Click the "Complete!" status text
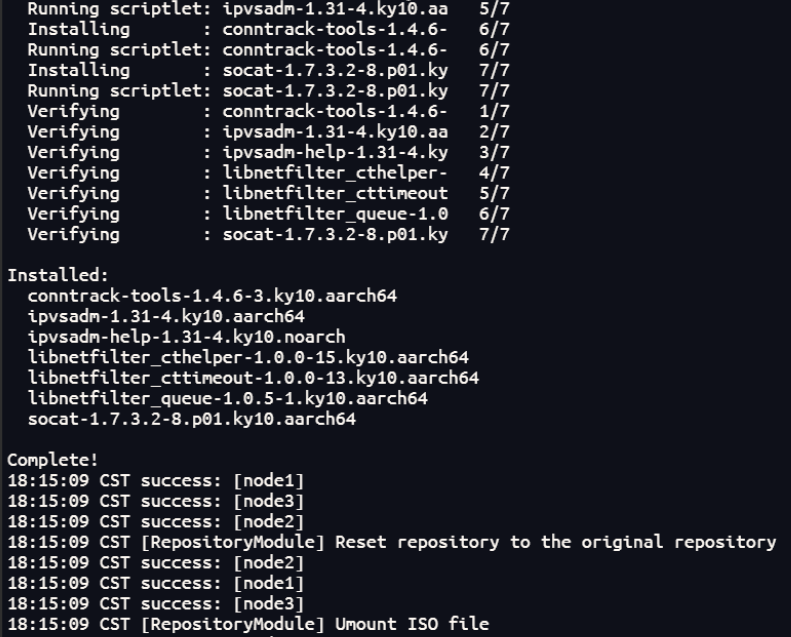 pyautogui.click(x=53, y=460)
